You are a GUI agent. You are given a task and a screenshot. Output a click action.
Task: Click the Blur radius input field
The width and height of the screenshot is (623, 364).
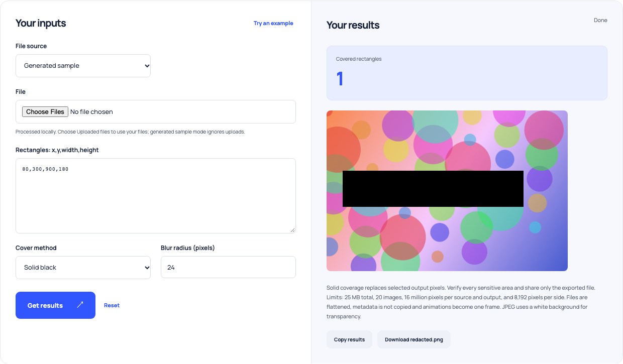(228, 268)
